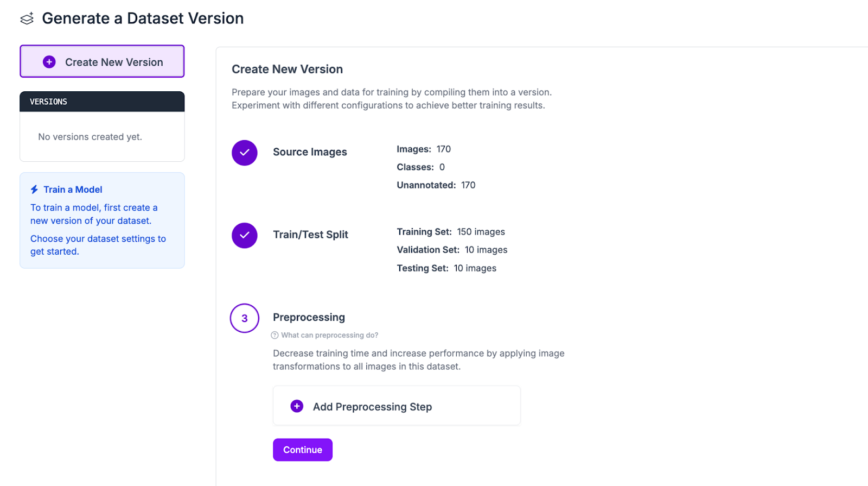Expand the Train/Test Split step

pyautogui.click(x=310, y=235)
